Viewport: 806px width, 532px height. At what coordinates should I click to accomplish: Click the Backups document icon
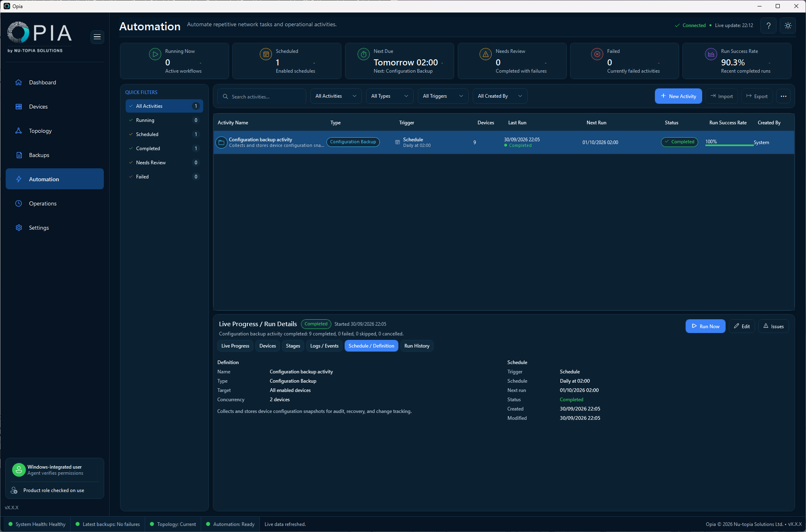point(19,155)
